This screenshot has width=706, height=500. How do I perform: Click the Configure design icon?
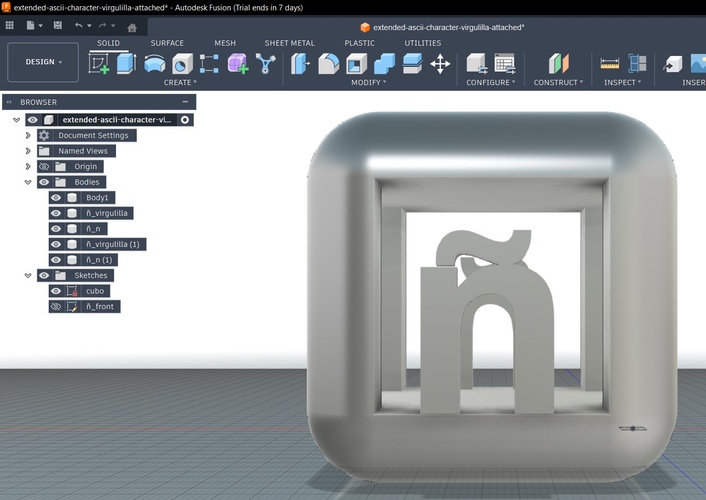coord(476,64)
